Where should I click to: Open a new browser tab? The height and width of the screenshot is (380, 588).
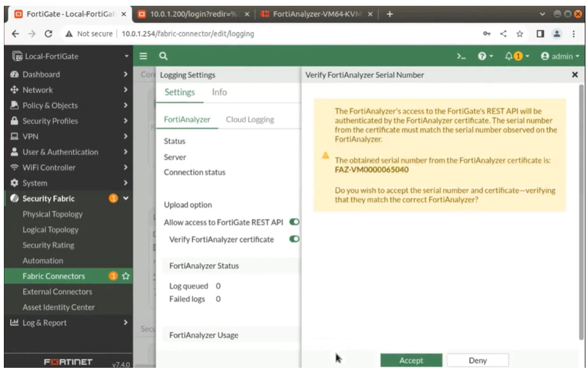[390, 14]
